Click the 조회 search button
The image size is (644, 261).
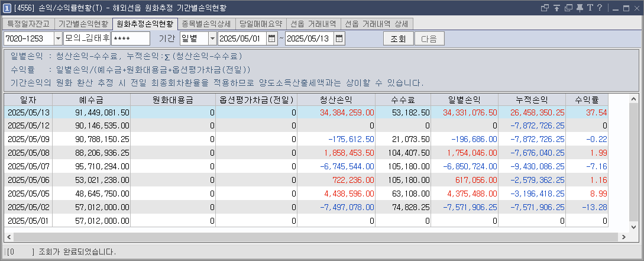coord(398,39)
